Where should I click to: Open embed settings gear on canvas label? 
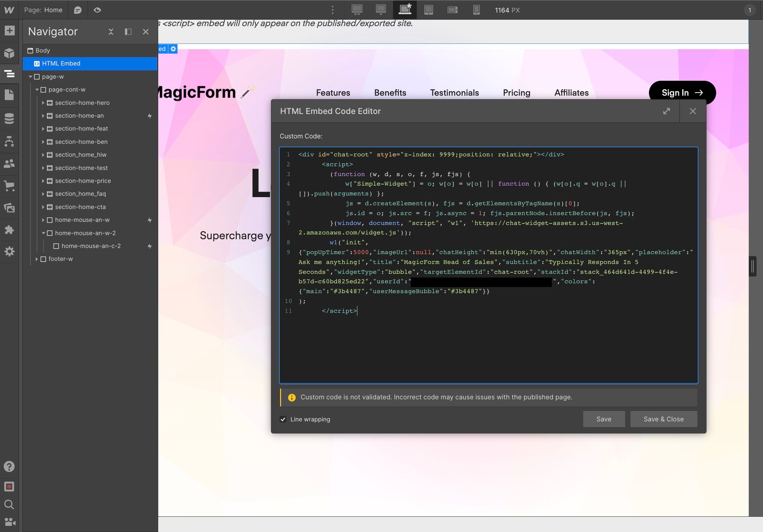(x=173, y=49)
